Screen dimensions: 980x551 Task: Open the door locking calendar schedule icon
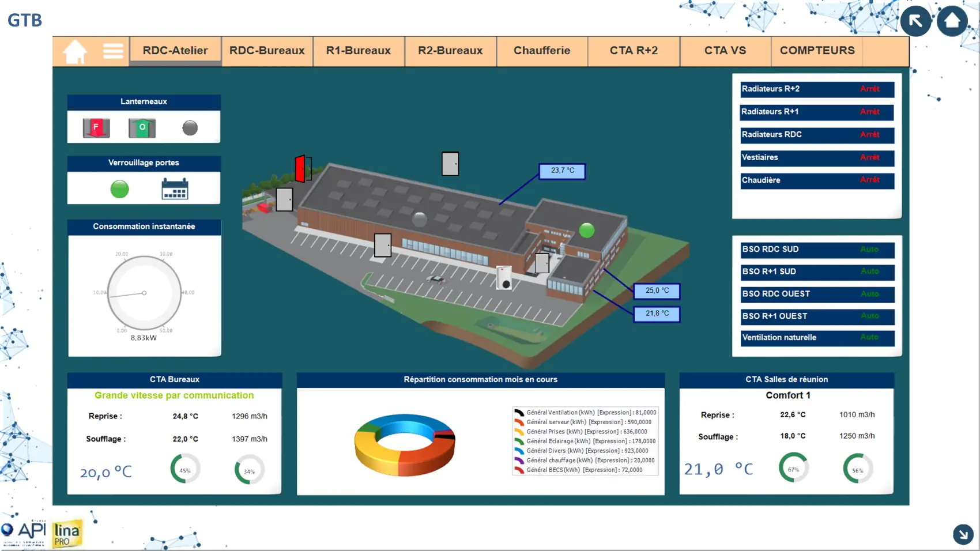(175, 188)
